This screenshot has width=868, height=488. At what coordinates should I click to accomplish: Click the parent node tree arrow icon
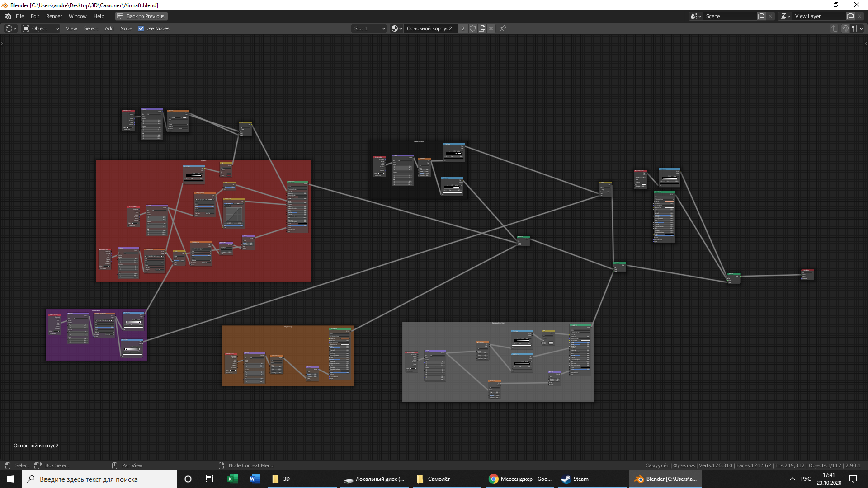(x=834, y=28)
